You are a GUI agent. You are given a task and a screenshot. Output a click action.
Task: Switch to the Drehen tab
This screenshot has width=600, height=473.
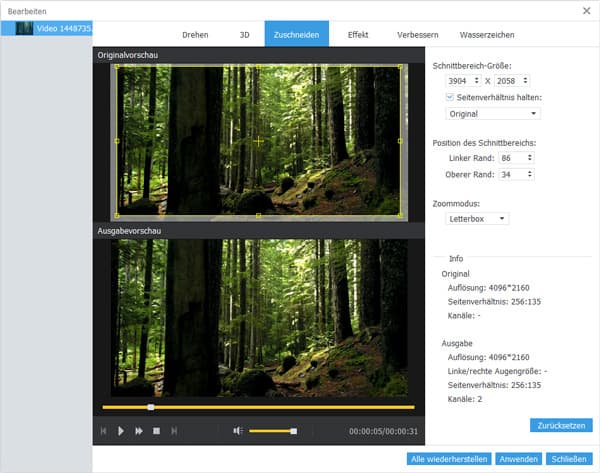[x=195, y=35]
